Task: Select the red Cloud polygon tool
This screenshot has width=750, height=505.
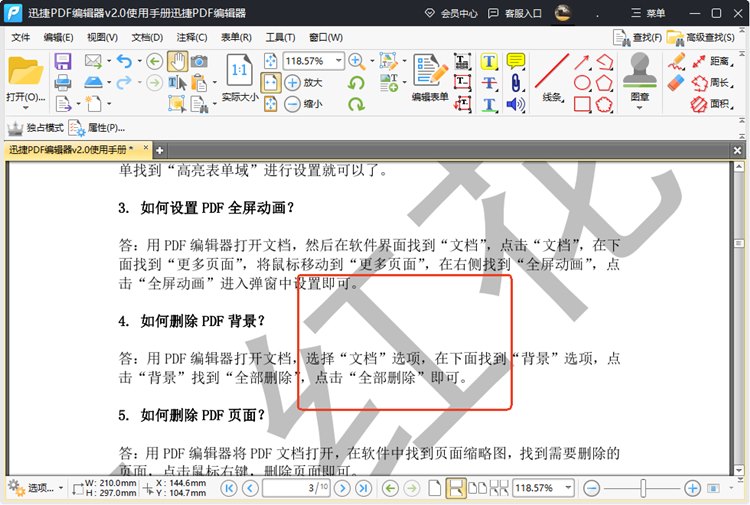Action: (x=604, y=104)
